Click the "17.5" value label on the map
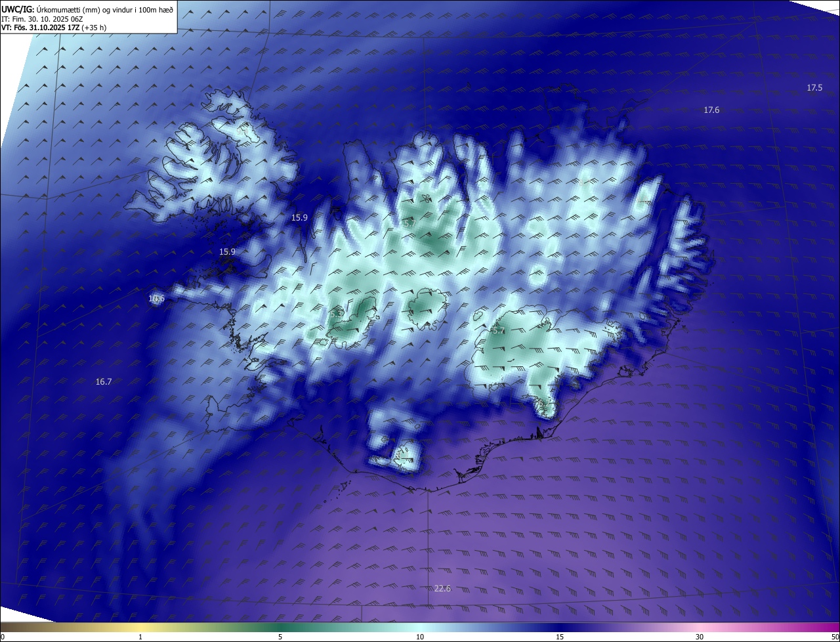 point(814,87)
